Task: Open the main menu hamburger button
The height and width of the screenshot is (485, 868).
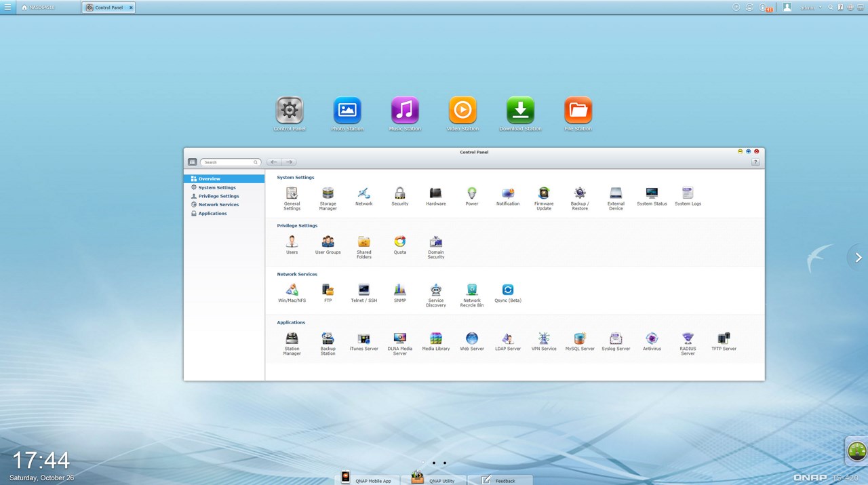Action: [7, 7]
